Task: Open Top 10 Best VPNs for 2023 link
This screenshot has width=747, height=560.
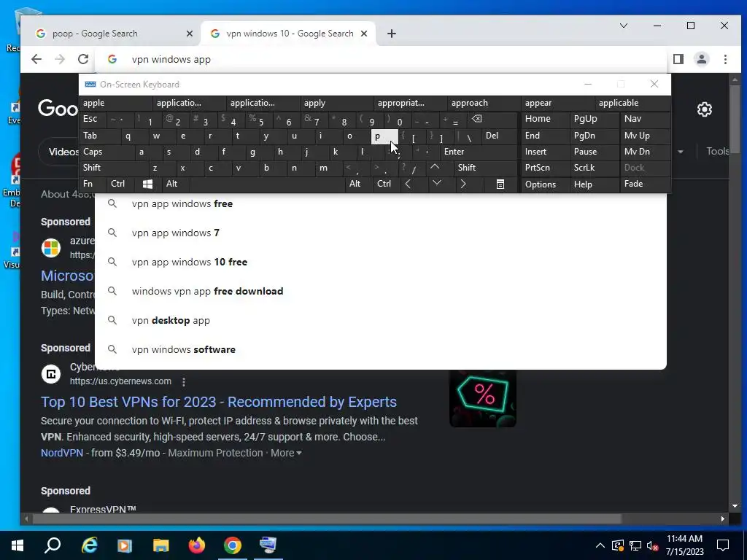Action: 219,402
